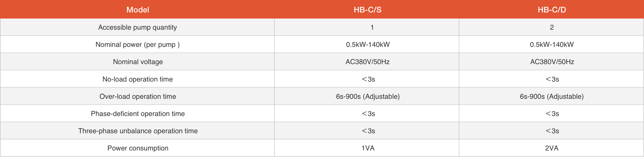Select HB-C/S over-load 6s-900s (Adjustable) cell
Viewport: 644px width, 157px height.
(x=368, y=96)
